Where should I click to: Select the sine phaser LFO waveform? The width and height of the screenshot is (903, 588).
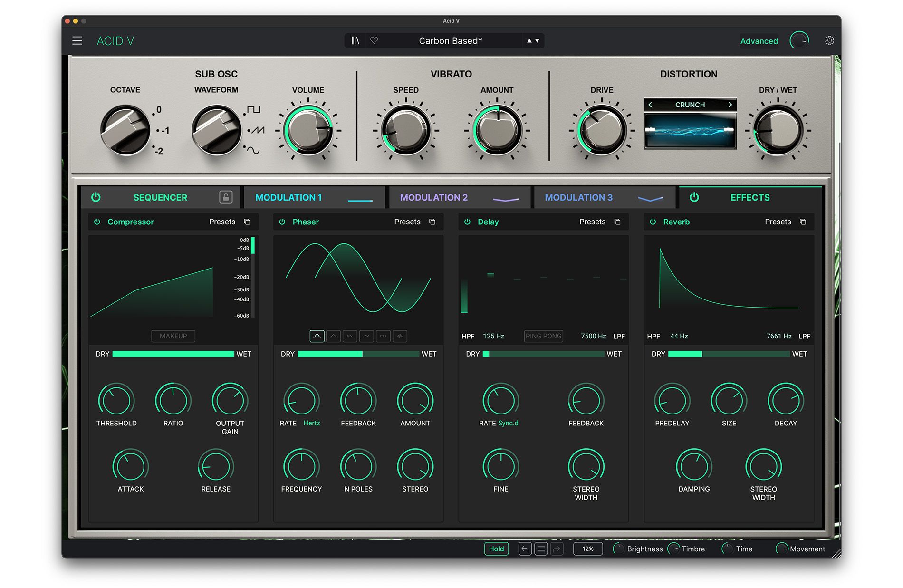coord(317,336)
